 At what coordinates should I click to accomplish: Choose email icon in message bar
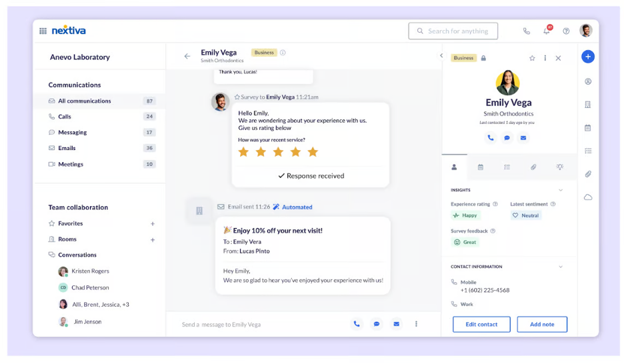[397, 324]
